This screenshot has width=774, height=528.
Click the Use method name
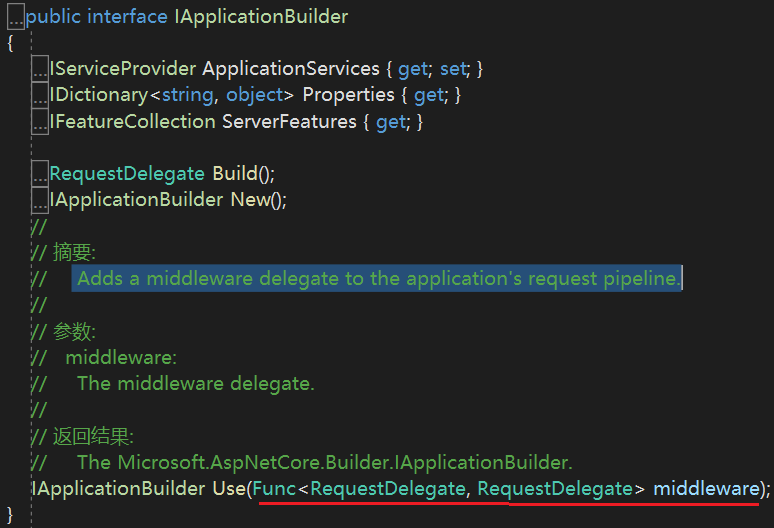point(229,489)
